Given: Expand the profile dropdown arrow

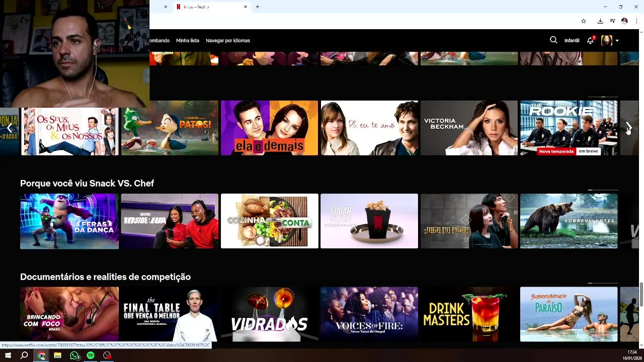Looking at the screenshot, I should pyautogui.click(x=617, y=41).
